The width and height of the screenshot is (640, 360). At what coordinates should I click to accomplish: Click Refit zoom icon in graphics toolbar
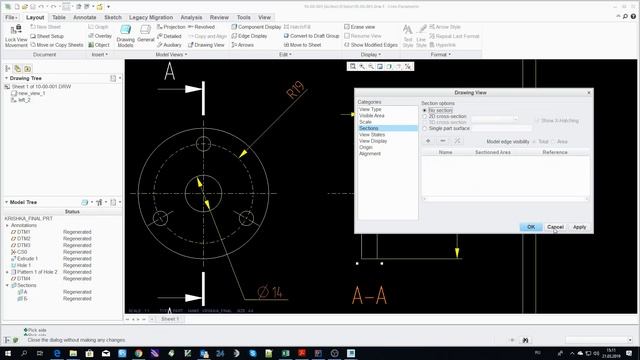coord(353,67)
